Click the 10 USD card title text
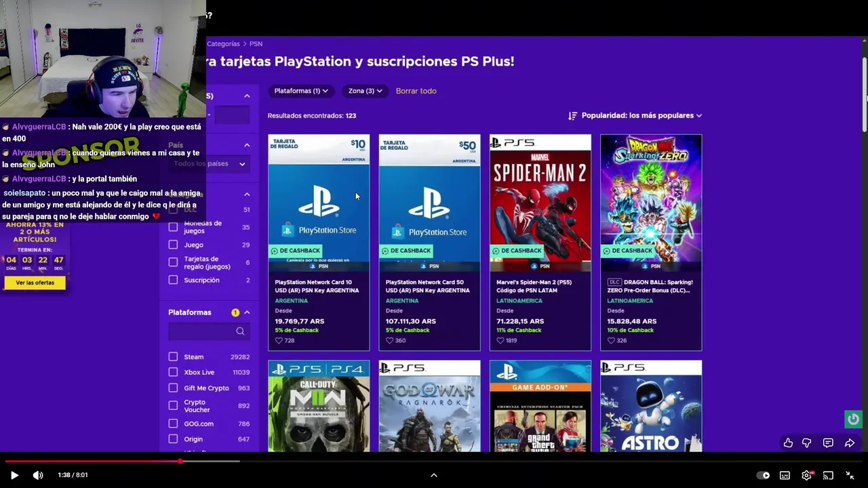This screenshot has height=488, width=868. tap(317, 286)
